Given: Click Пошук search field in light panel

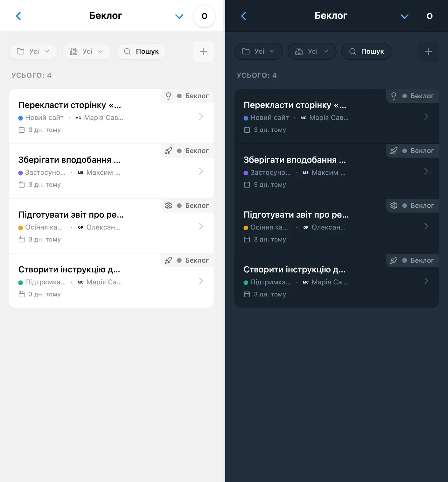Looking at the screenshot, I should 141,52.
